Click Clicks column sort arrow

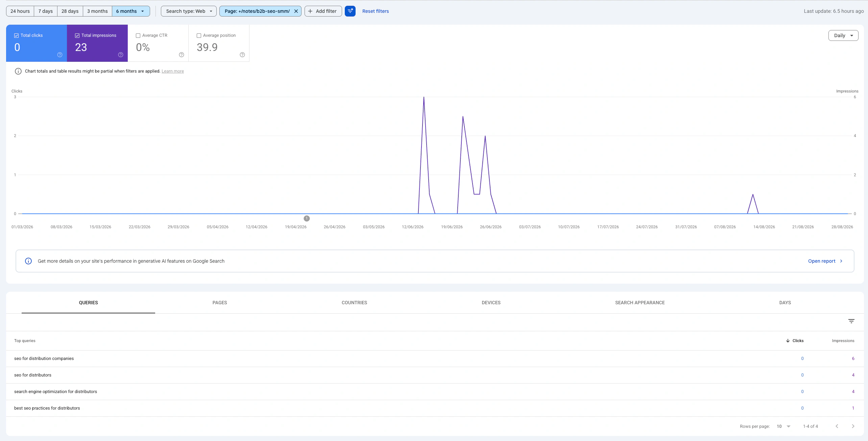pyautogui.click(x=788, y=341)
